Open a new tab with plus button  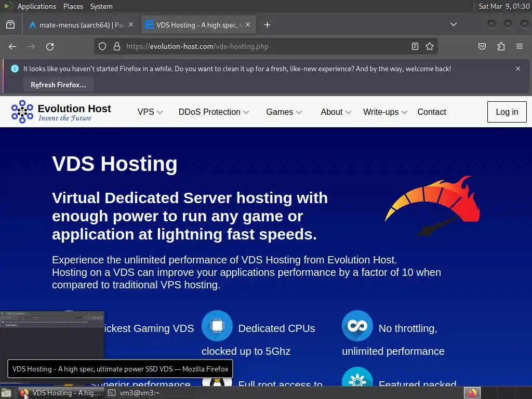click(268, 25)
